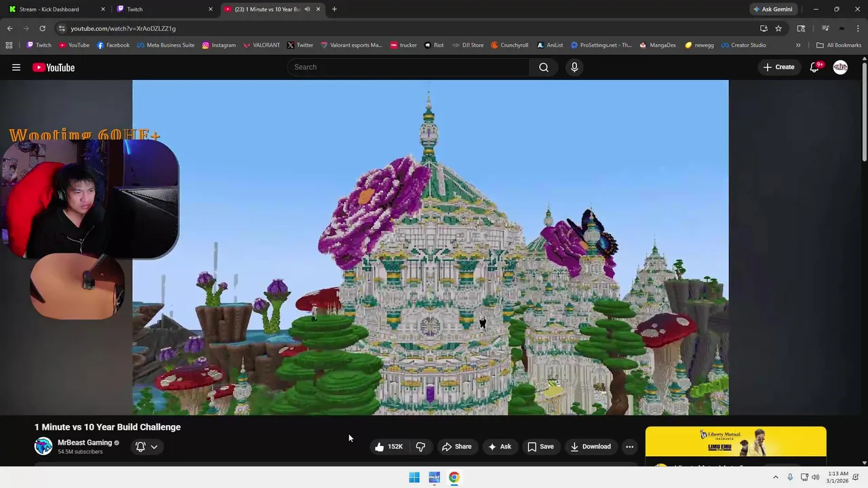868x488 pixels.
Task: Go forward using the browser forward arrow
Action: coord(26,28)
